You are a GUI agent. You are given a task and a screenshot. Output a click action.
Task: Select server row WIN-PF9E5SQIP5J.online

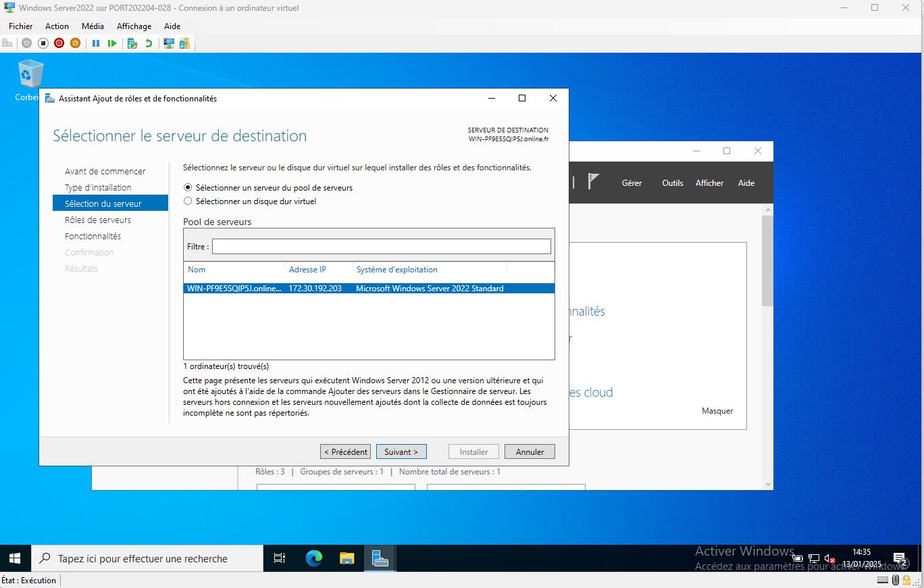(x=369, y=288)
